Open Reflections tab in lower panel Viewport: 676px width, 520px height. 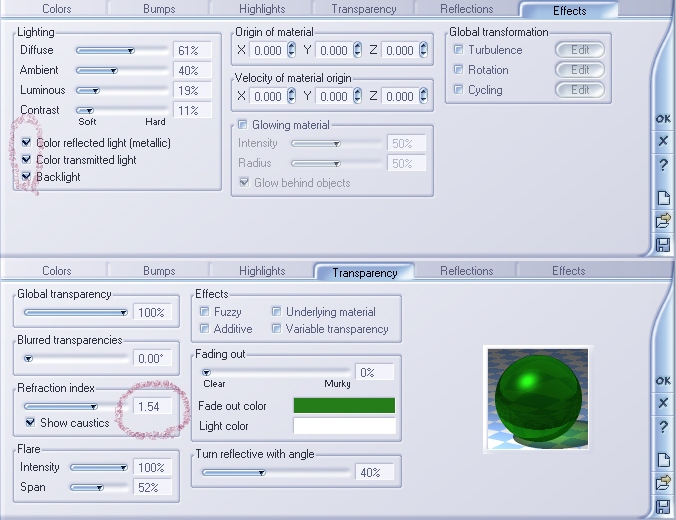466,271
